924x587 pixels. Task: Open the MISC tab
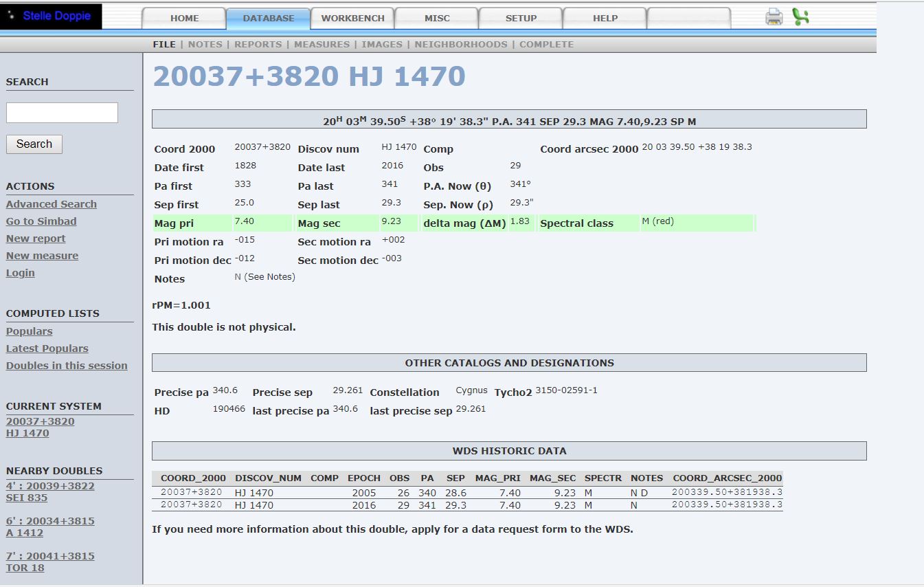click(x=437, y=19)
